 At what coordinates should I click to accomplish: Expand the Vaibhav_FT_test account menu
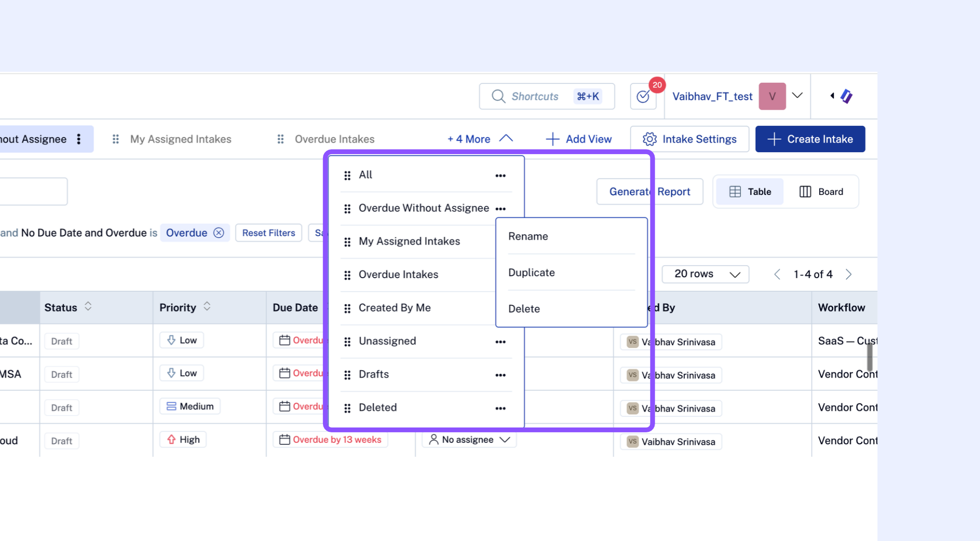coord(797,95)
